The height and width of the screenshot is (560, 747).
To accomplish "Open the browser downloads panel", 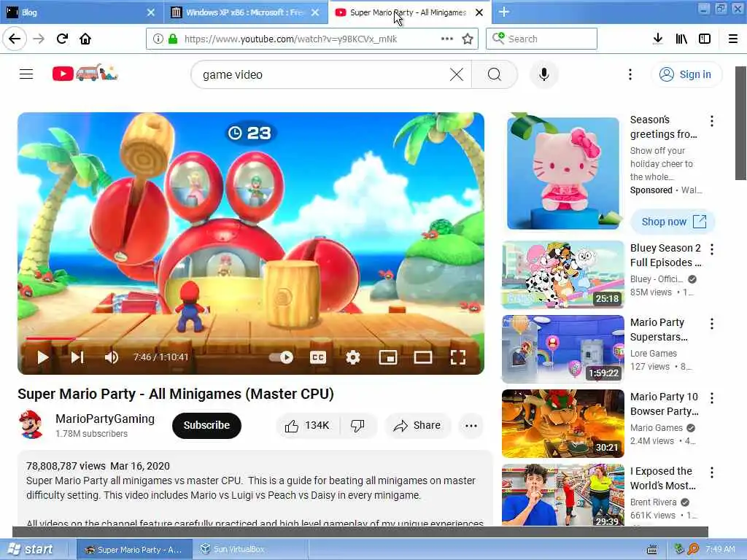I will pos(657,39).
